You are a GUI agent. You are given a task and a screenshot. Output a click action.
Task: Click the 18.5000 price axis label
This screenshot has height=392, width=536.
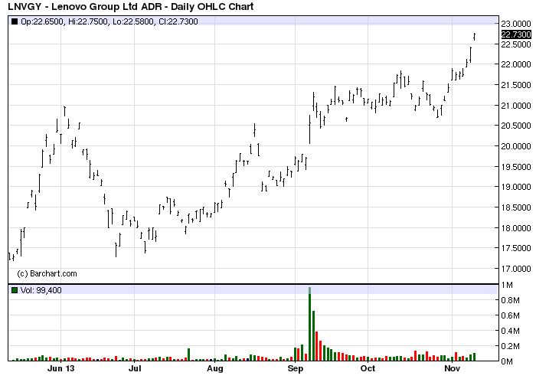click(516, 207)
